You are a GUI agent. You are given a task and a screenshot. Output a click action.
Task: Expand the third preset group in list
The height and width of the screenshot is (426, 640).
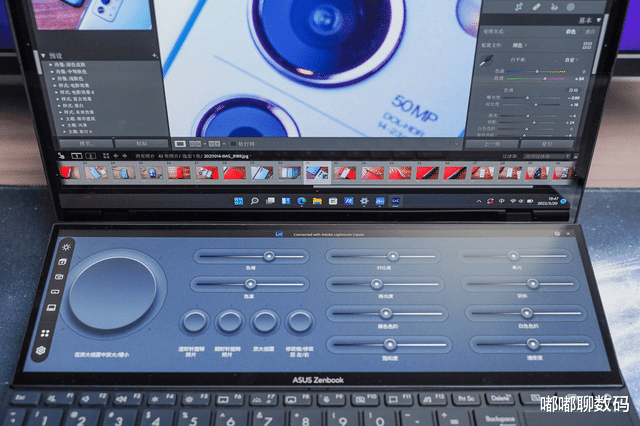[x=53, y=78]
